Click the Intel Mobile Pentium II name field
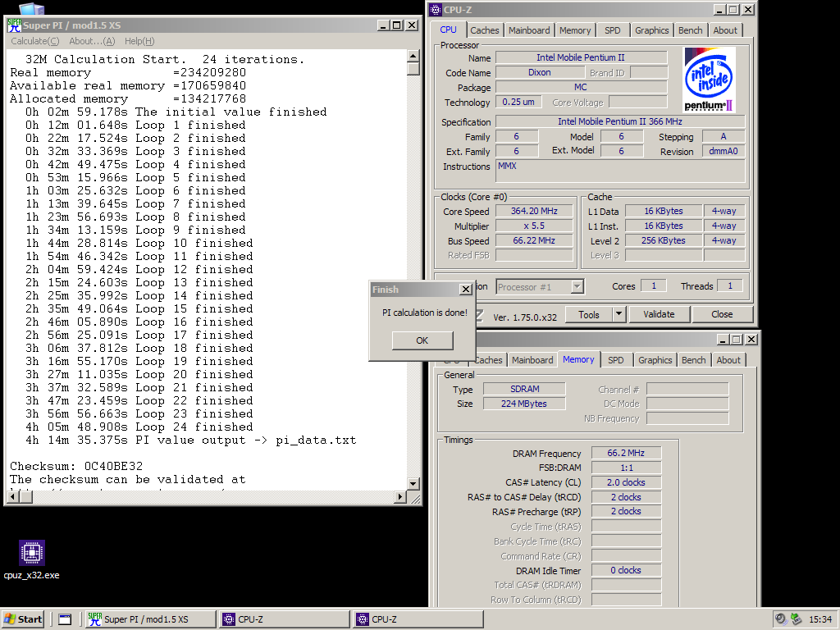This screenshot has width=840, height=630. tap(581, 57)
